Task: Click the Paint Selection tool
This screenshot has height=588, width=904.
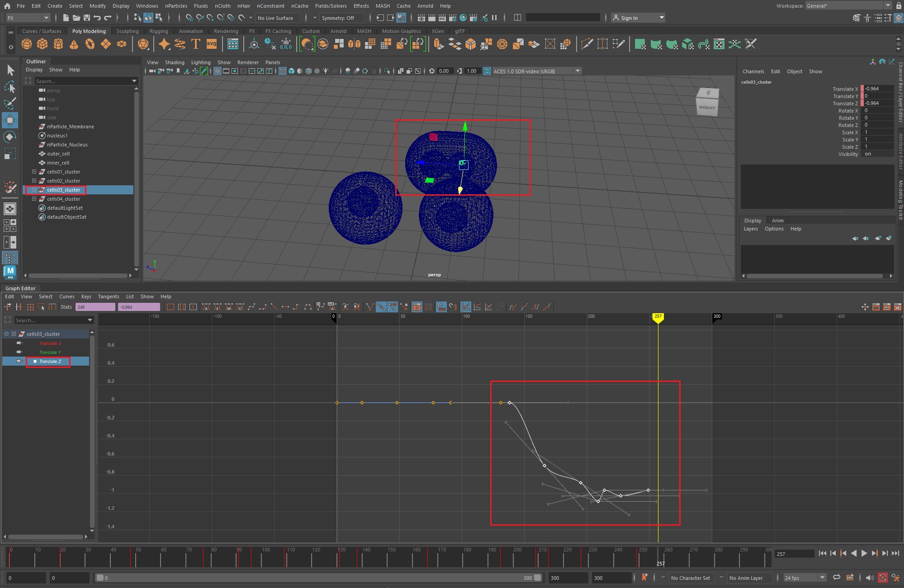Action: pyautogui.click(x=10, y=103)
